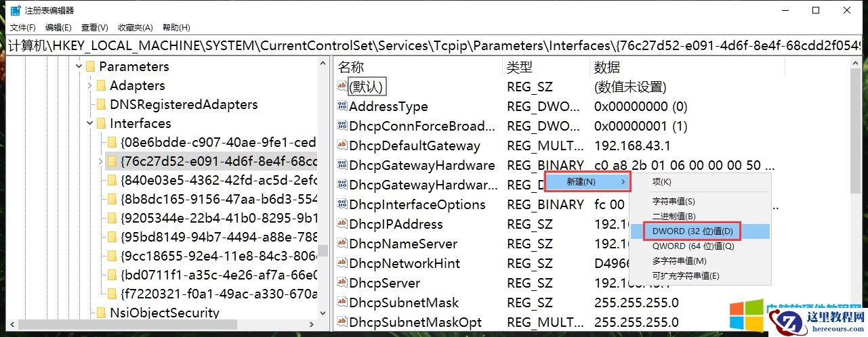This screenshot has height=337, width=868.
Task: Collapse the Parameters tree node
Action: [79, 66]
